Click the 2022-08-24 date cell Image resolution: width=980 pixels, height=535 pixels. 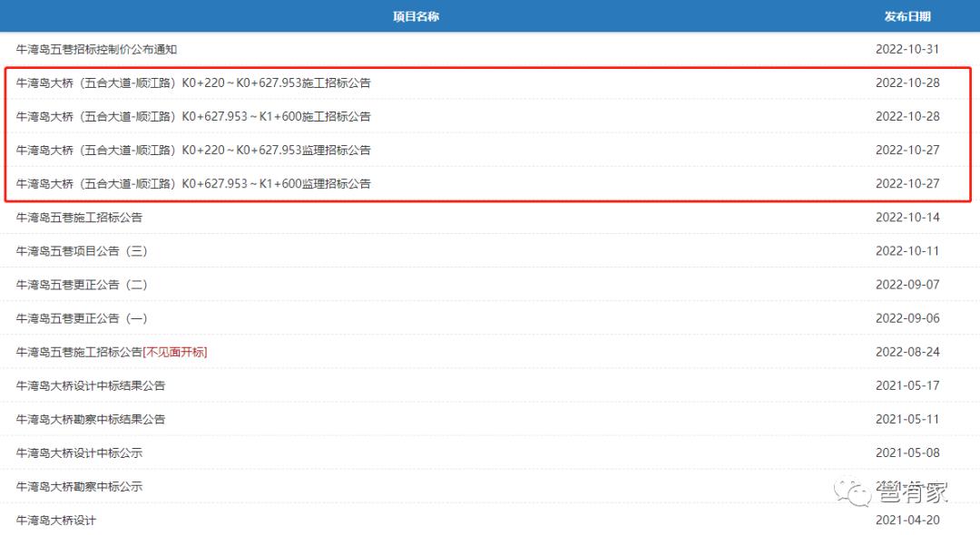tap(907, 352)
